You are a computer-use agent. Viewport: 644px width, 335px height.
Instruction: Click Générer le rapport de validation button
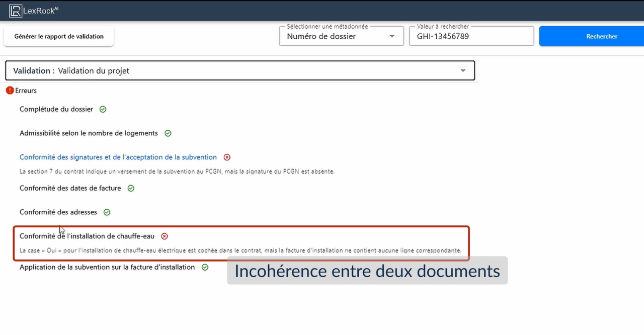tap(59, 36)
